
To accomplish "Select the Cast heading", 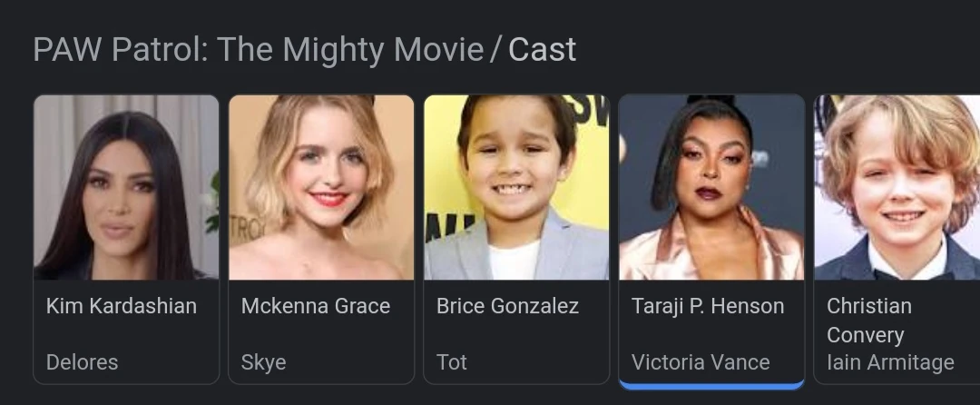I will click(x=542, y=50).
